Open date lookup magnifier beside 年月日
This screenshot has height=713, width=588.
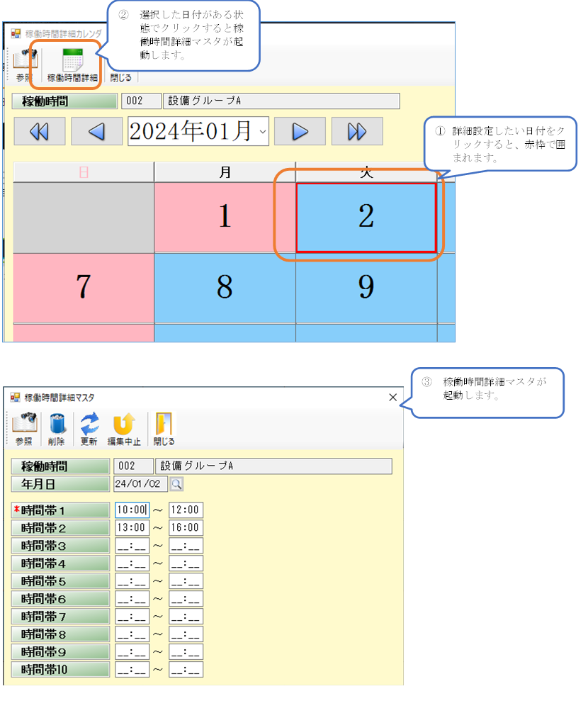176,484
